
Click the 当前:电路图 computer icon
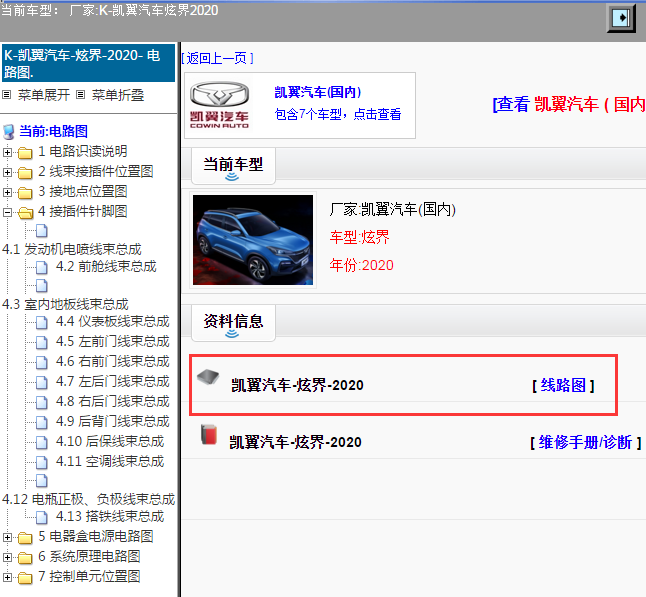click(x=9, y=131)
